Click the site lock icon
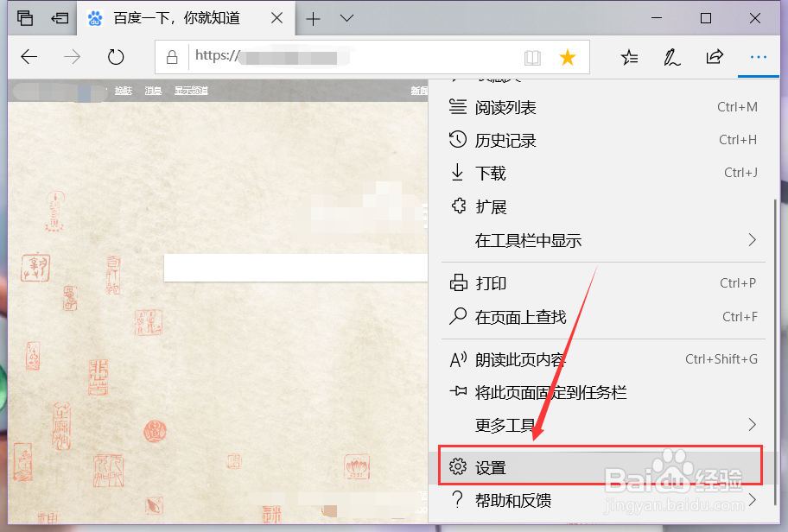The image size is (788, 532). (172, 57)
